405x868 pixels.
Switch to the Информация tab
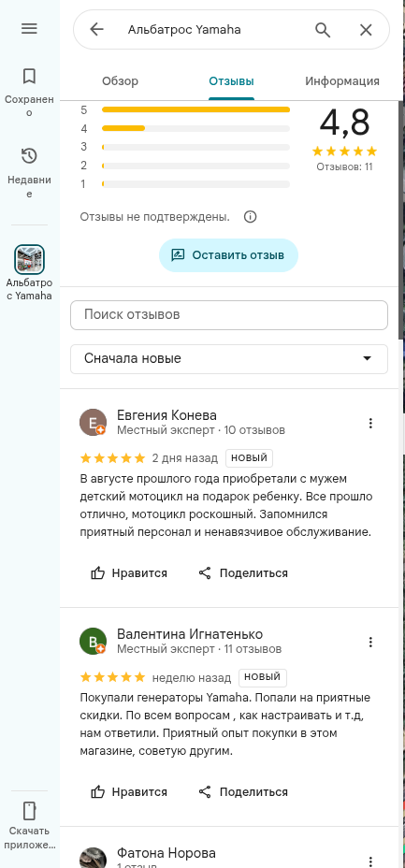point(342,81)
